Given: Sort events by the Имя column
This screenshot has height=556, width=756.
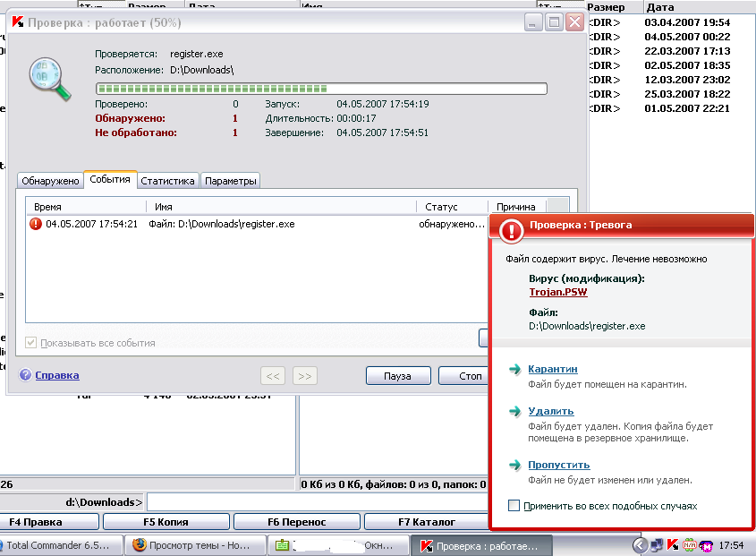Looking at the screenshot, I should pos(281,207).
